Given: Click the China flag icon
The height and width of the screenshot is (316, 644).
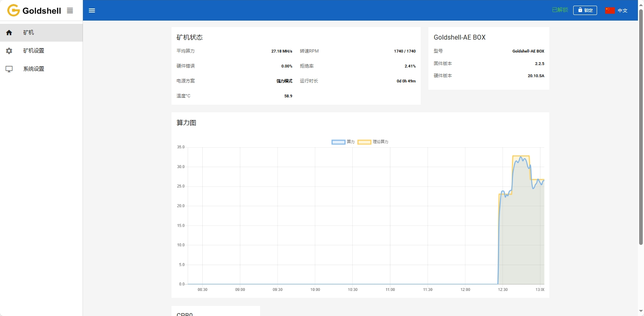Looking at the screenshot, I should (x=610, y=11).
